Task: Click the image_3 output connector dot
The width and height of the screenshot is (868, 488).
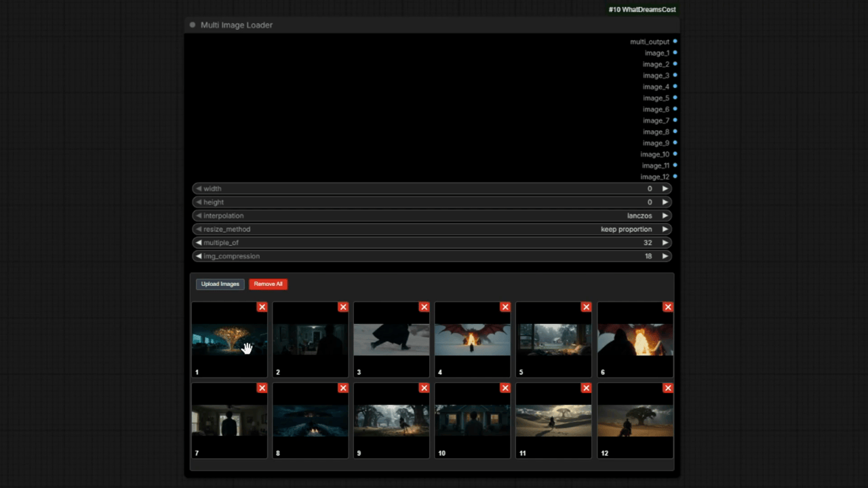Action: pyautogui.click(x=675, y=75)
